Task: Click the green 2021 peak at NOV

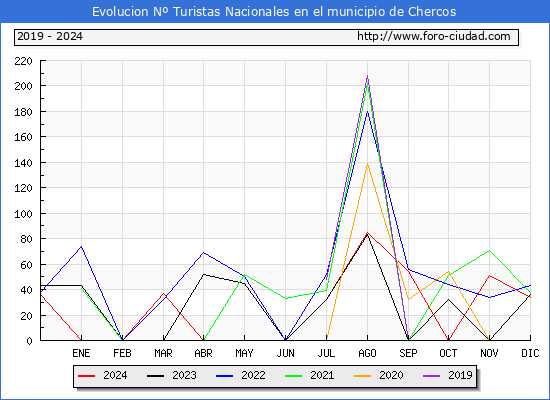Action: [489, 251]
